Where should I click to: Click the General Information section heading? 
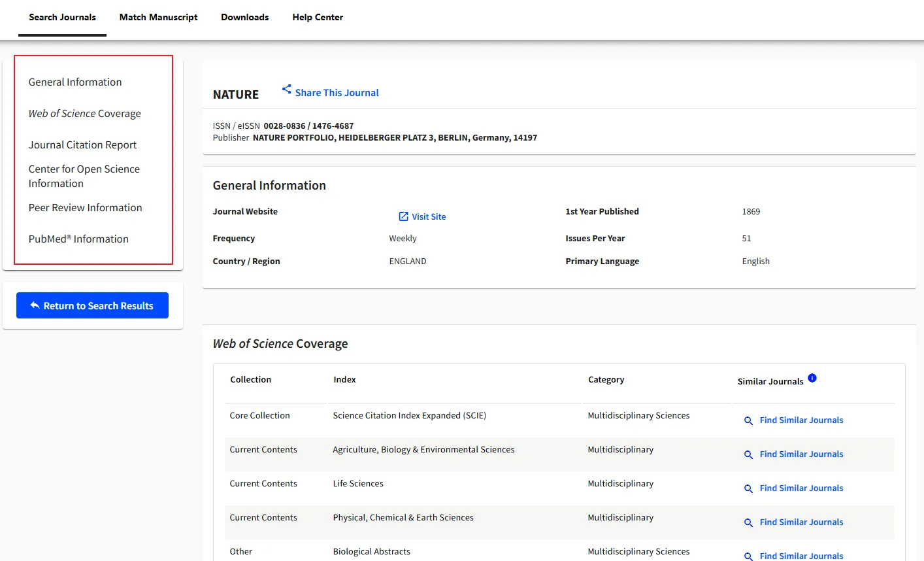pos(269,186)
